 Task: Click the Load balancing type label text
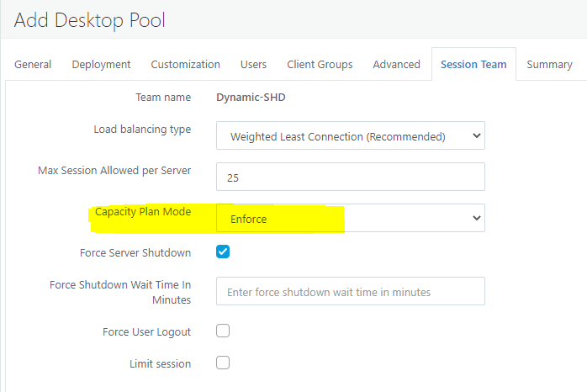[142, 130]
